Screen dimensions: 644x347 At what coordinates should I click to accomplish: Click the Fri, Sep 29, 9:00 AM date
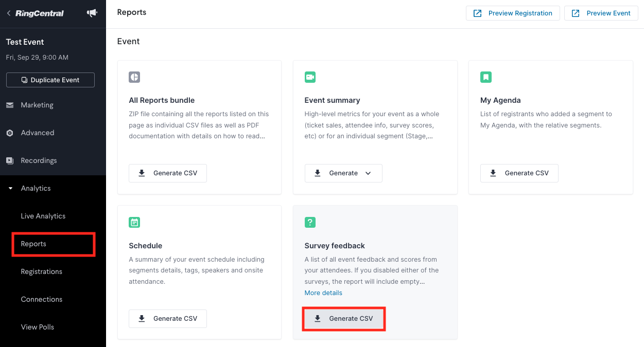37,58
